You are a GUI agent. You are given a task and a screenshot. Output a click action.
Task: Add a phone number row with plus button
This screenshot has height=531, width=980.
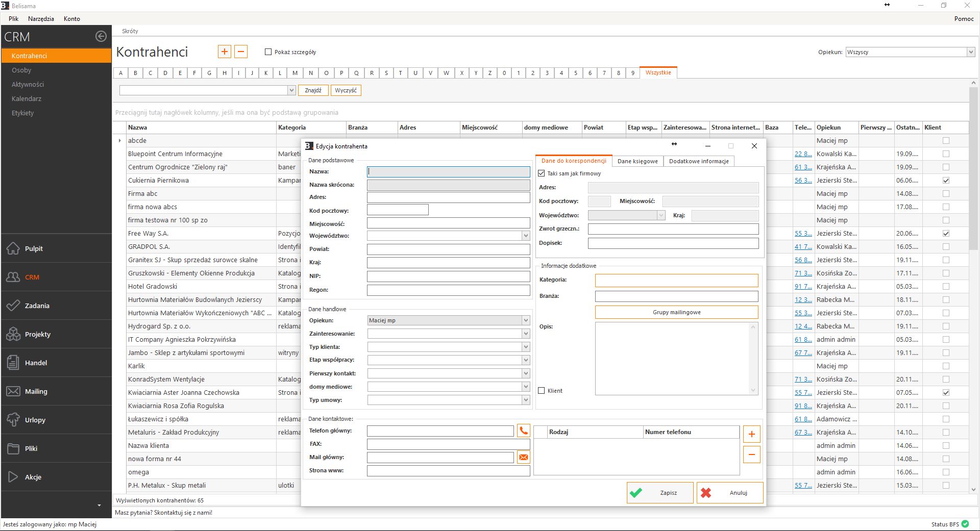coord(751,435)
